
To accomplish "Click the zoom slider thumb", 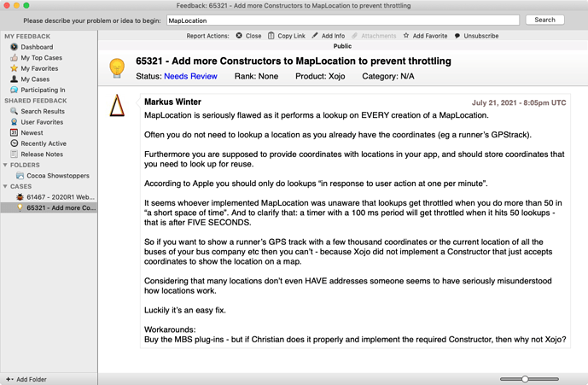I will [525, 379].
